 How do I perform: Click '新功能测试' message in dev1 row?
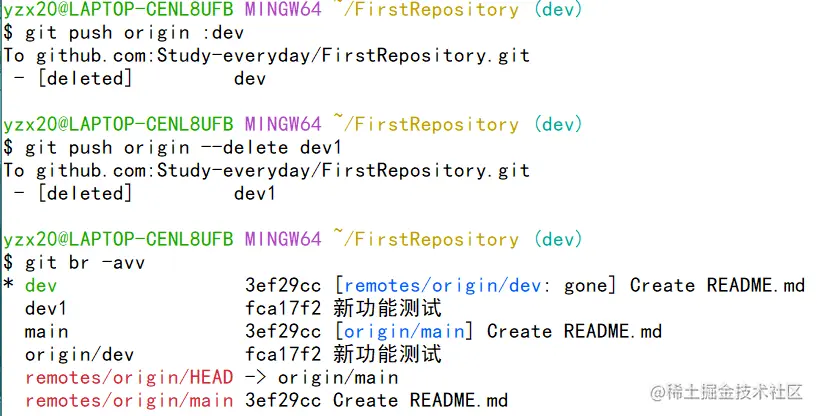(387, 309)
